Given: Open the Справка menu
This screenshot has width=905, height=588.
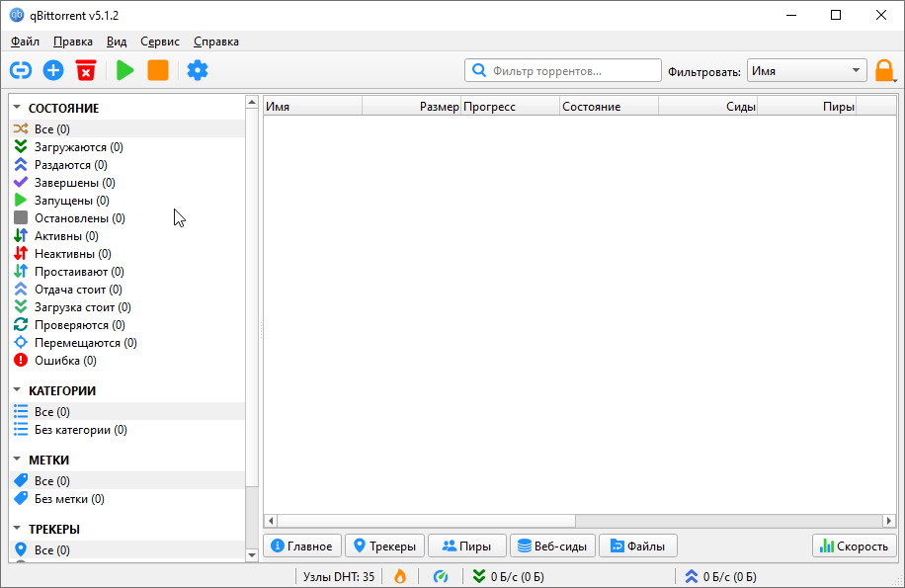Looking at the screenshot, I should click(x=215, y=42).
